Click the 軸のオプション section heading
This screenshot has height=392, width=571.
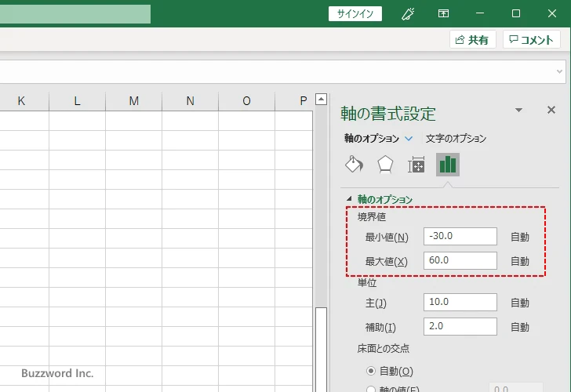coord(385,199)
